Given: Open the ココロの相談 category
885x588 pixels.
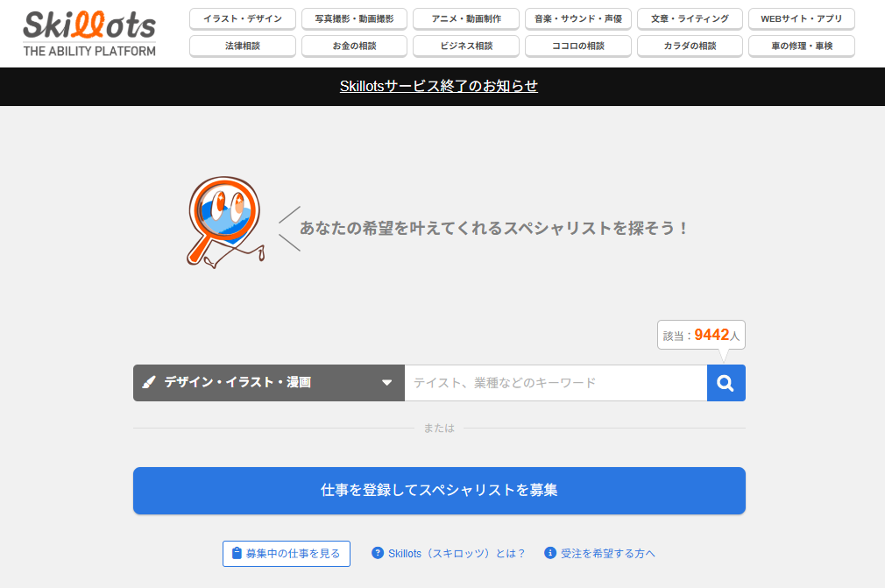Looking at the screenshot, I should click(577, 46).
